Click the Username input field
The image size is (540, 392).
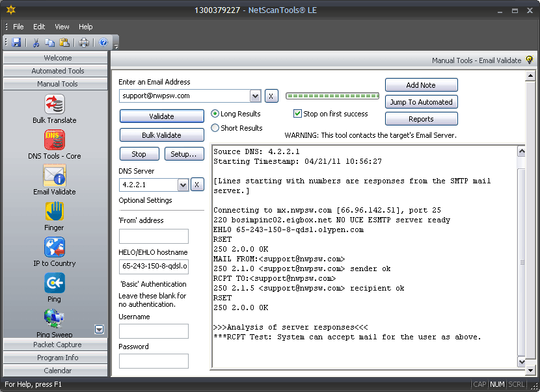(x=154, y=331)
